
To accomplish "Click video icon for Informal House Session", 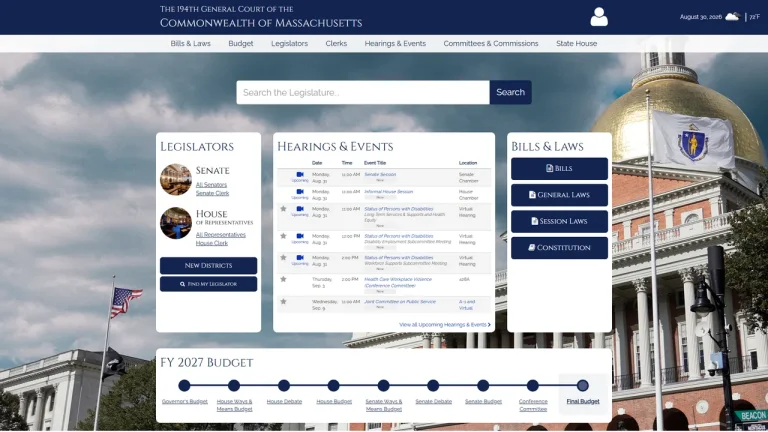I will [300, 192].
